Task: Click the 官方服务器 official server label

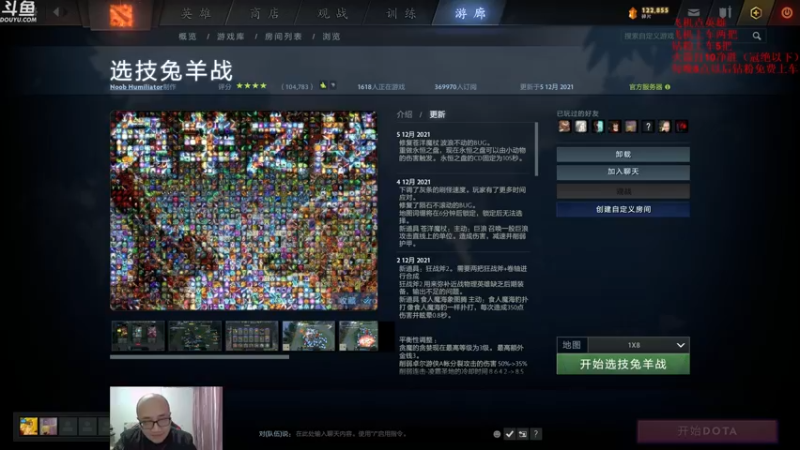Action: click(x=645, y=87)
